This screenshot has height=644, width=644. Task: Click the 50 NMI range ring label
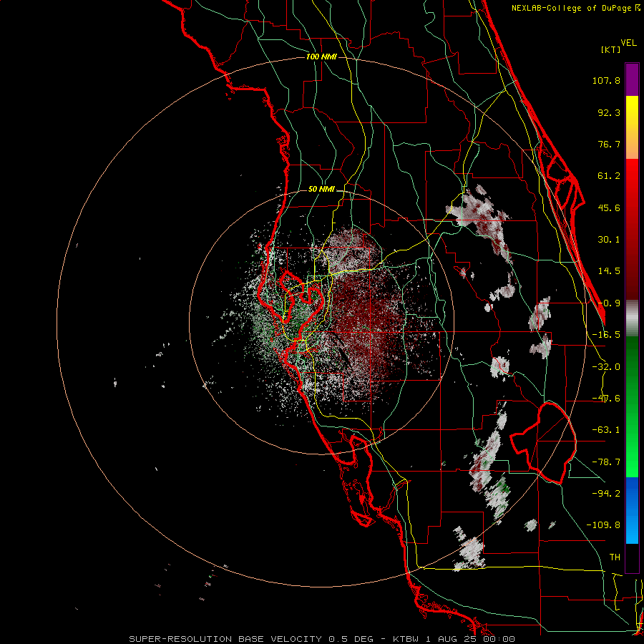click(x=321, y=190)
